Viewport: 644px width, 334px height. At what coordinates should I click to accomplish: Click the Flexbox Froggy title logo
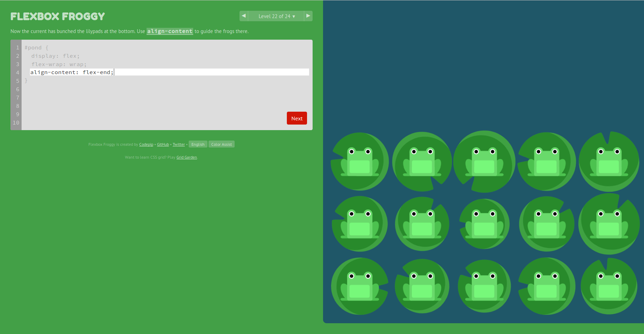coord(58,16)
